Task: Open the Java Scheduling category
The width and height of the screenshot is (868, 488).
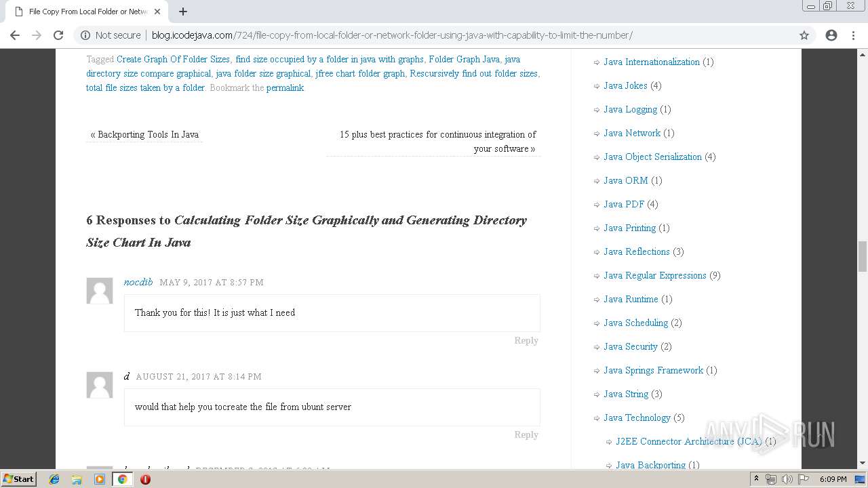Action: tap(635, 323)
